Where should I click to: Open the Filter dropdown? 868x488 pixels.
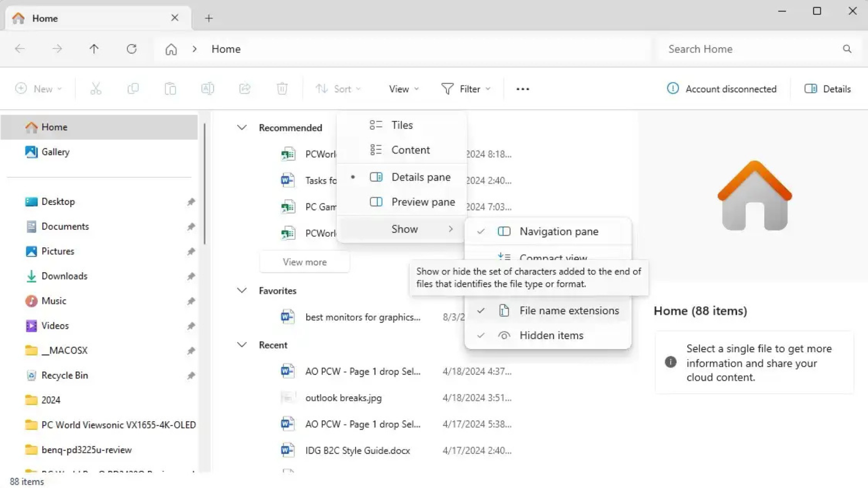(x=466, y=89)
